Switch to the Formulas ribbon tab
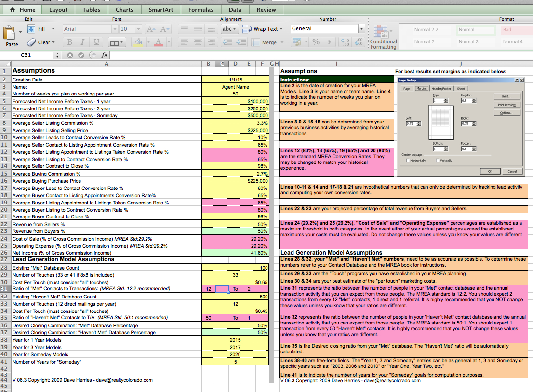This screenshot has height=392, width=533. coord(200,10)
